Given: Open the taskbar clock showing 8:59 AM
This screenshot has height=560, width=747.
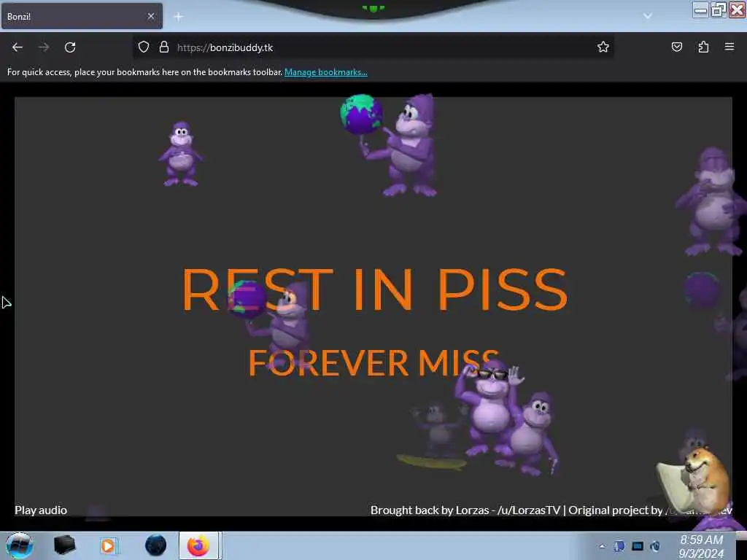Looking at the screenshot, I should click(701, 546).
